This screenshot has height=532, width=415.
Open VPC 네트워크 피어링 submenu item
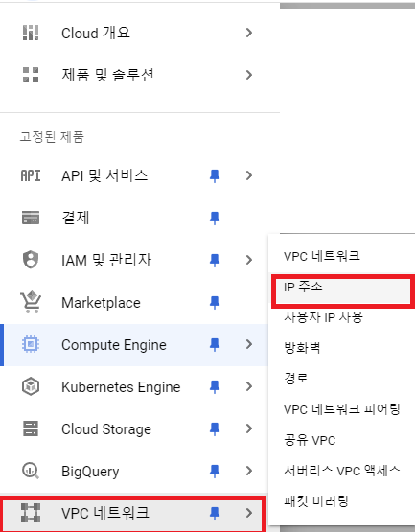[342, 409]
